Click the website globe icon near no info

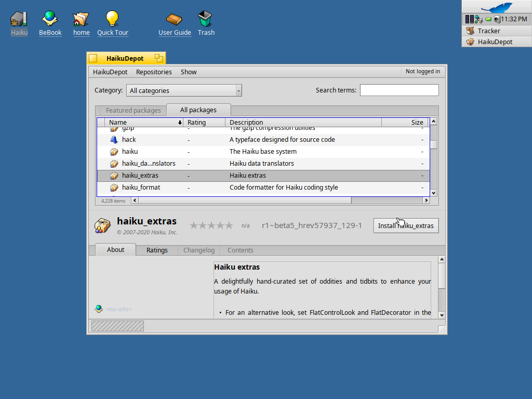pos(98,309)
